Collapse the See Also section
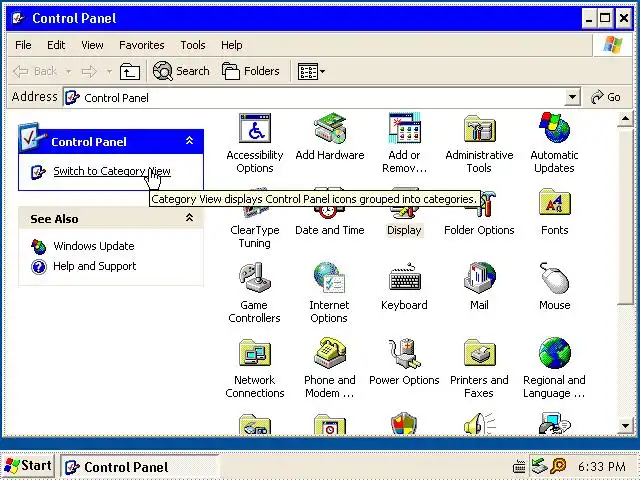Image resolution: width=640 pixels, height=480 pixels. pos(189,218)
